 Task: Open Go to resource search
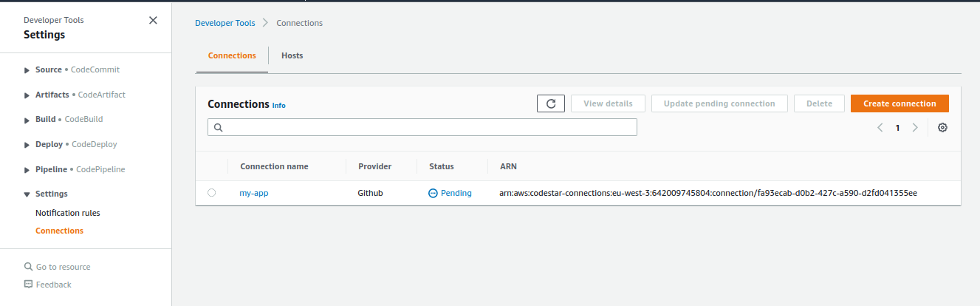63,267
